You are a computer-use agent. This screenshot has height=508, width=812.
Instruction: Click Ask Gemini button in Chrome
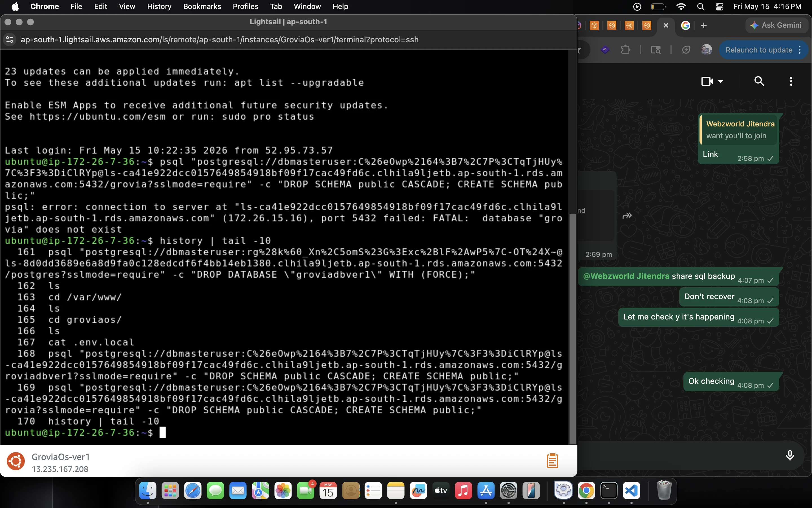[x=776, y=25]
